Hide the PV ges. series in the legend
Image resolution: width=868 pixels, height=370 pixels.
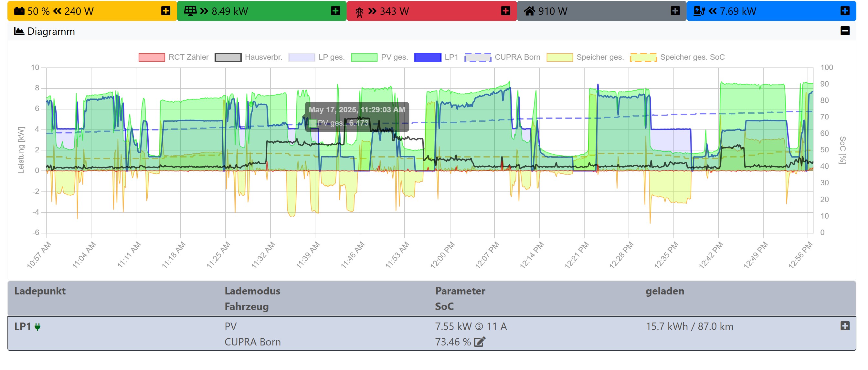pos(364,57)
